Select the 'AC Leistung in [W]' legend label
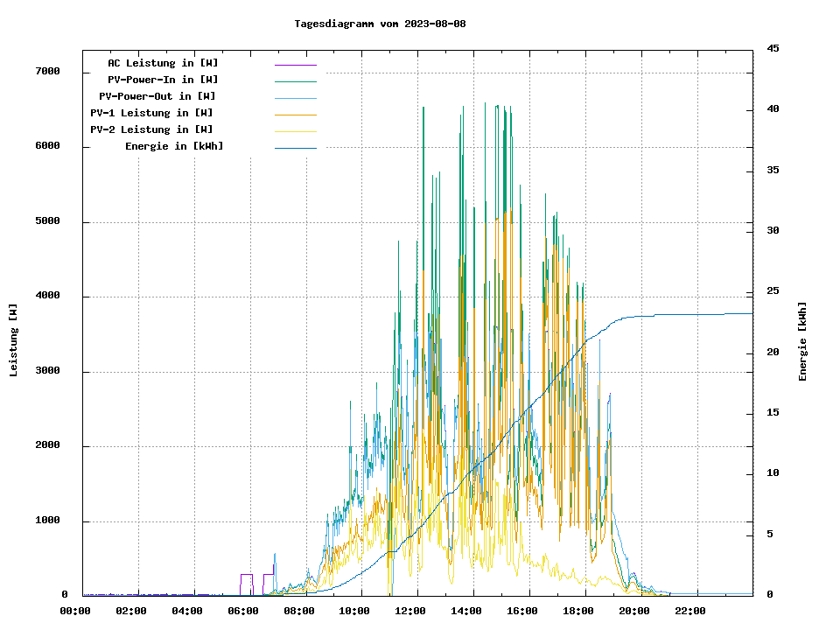Screen dimensions: 840x630 163,63
